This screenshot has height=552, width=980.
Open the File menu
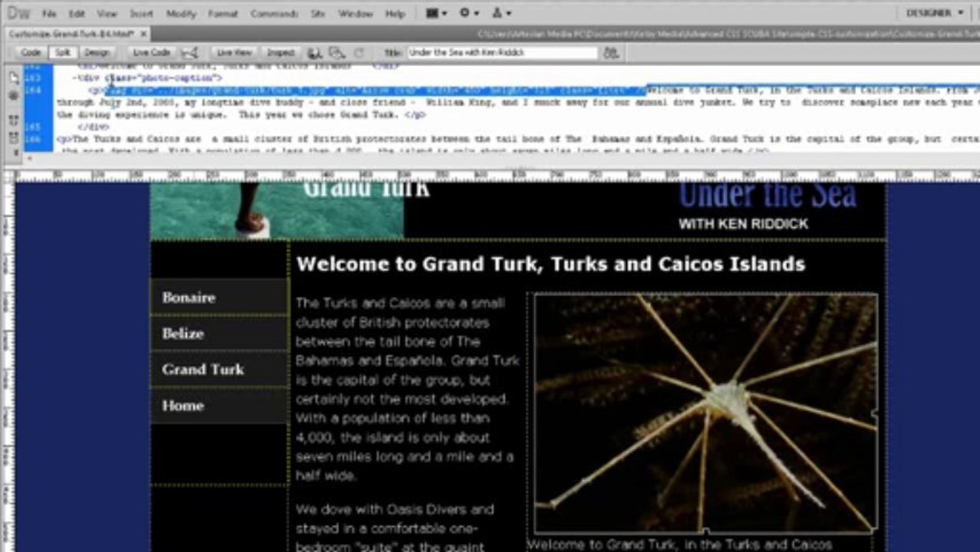point(49,14)
